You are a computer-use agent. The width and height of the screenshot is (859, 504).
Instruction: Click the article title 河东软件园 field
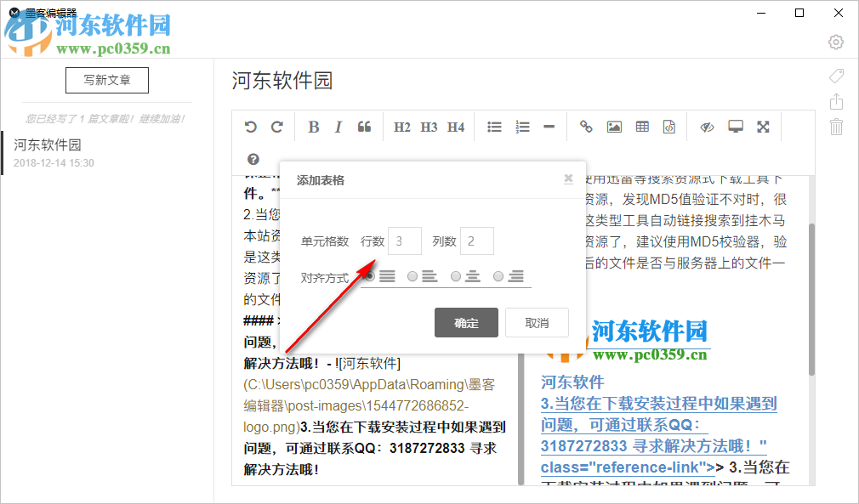(x=282, y=81)
